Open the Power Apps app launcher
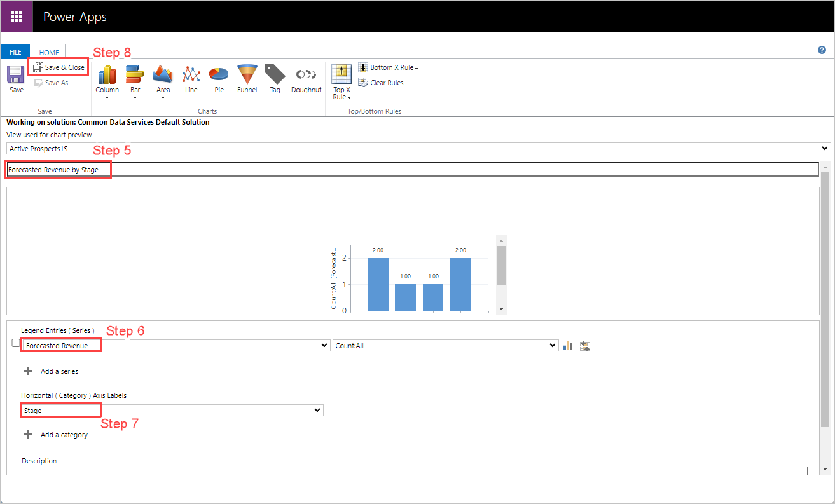 pos(15,16)
